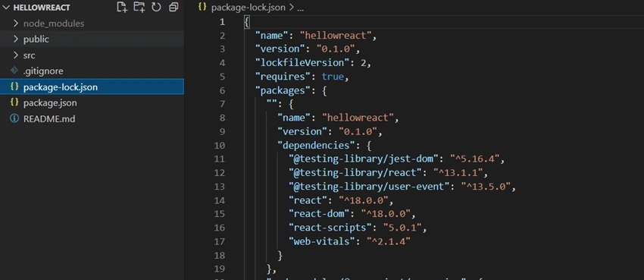Open the .gitignore file

coord(92,71)
